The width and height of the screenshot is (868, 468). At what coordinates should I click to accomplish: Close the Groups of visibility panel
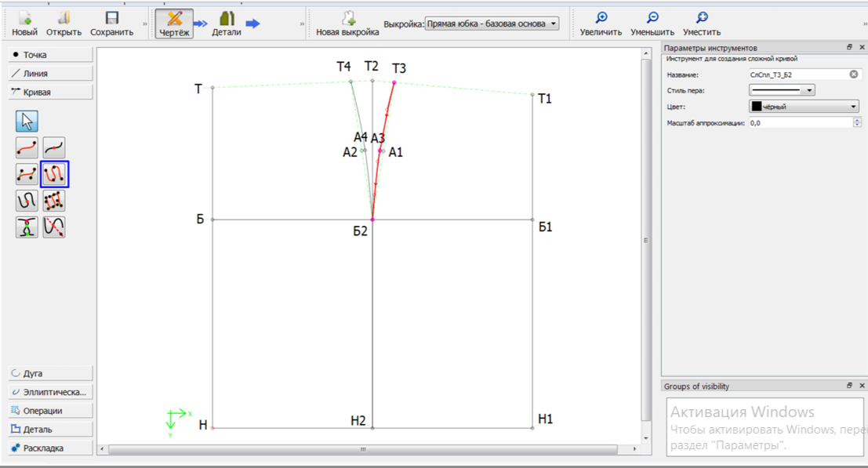pos(862,386)
